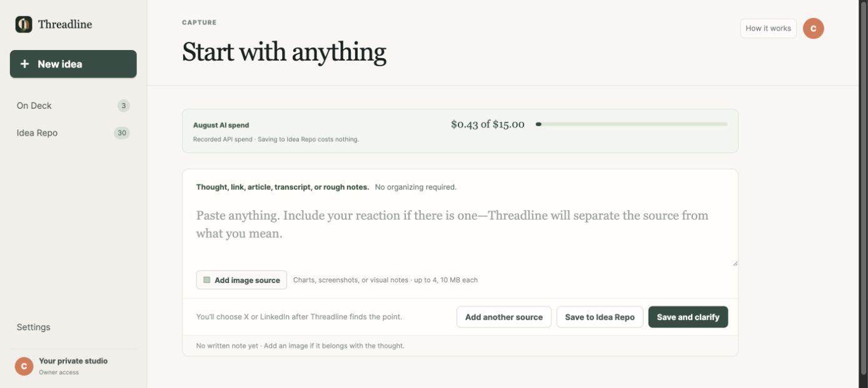Click Add another source button
Image resolution: width=868 pixels, height=388 pixels.
click(504, 317)
